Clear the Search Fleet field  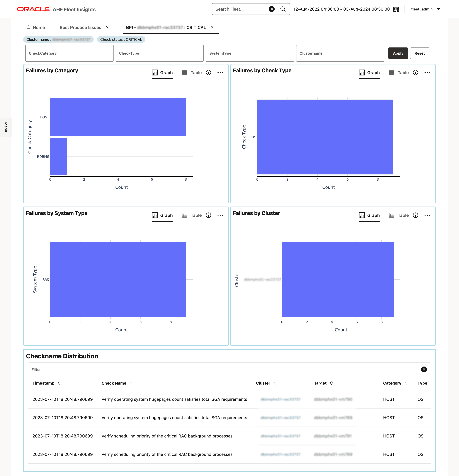tap(272, 9)
